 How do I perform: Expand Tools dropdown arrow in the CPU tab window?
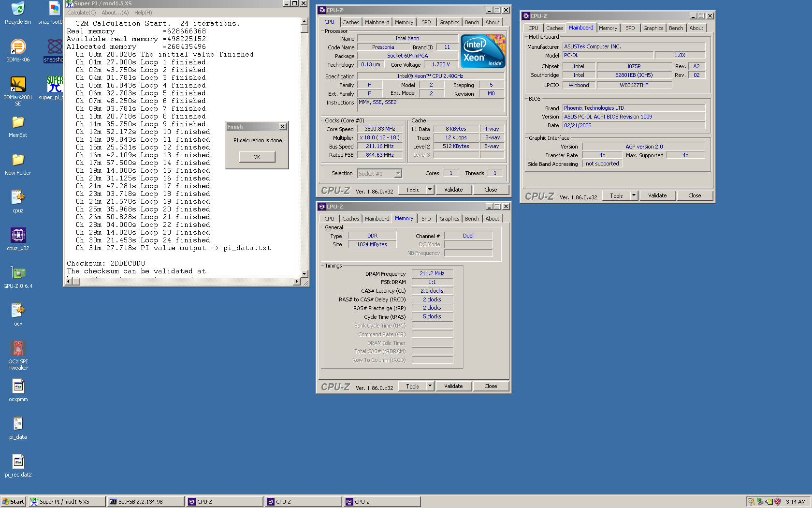point(430,190)
